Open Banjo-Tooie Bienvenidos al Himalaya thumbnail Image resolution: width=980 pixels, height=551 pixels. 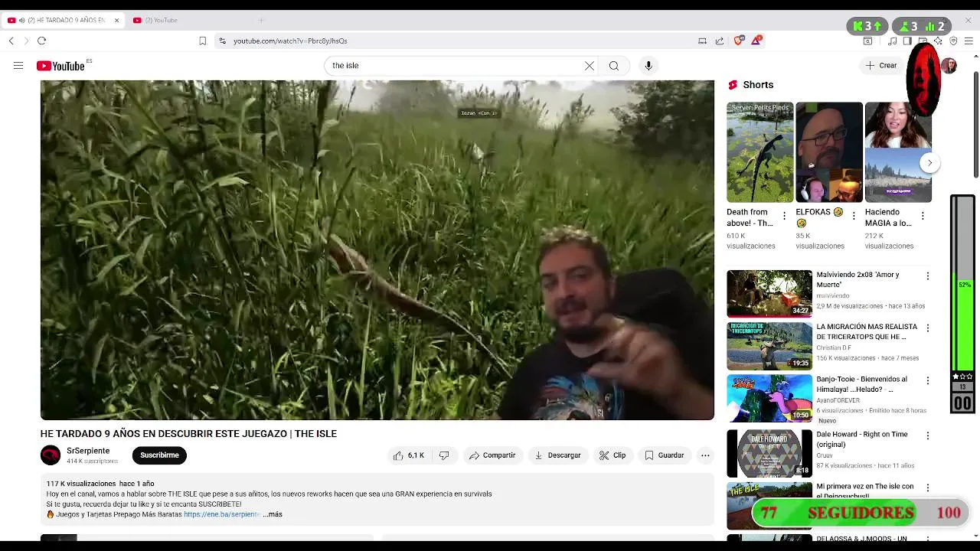coord(769,397)
